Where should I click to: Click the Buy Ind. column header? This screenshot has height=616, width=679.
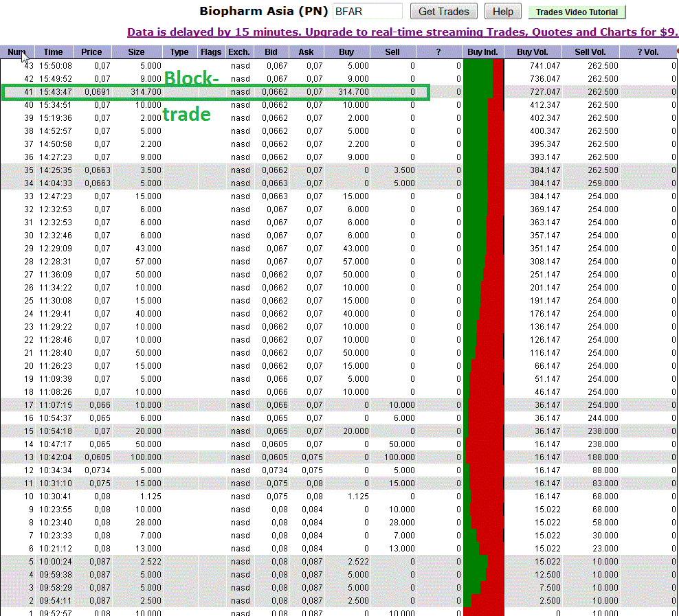pyautogui.click(x=483, y=52)
